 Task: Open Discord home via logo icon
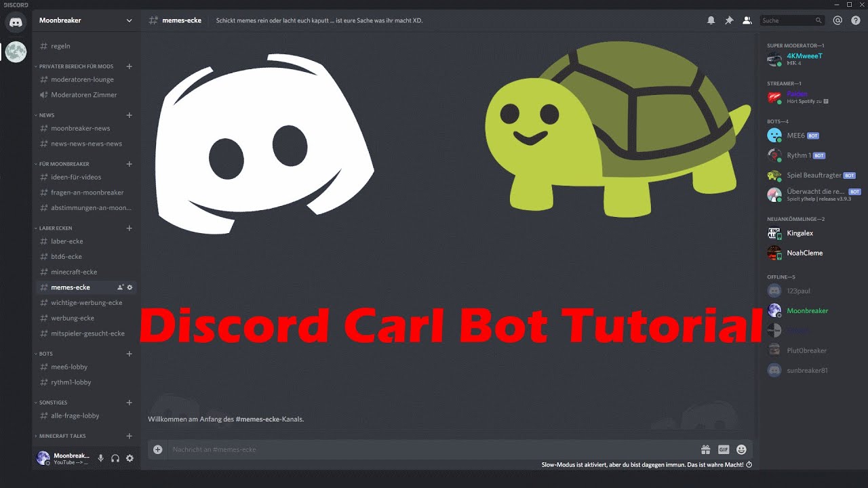coord(16,22)
